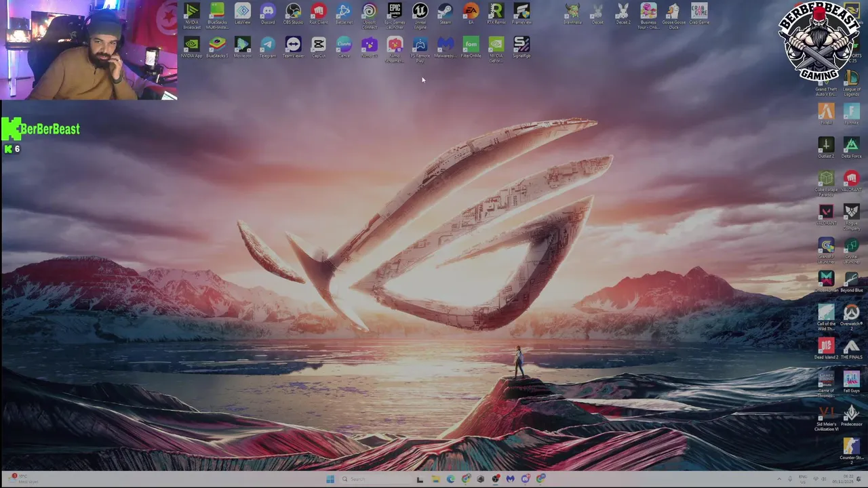Screen dimensions: 868x488
Task: Select the TeamViewer desktop shortcut
Action: [293, 47]
